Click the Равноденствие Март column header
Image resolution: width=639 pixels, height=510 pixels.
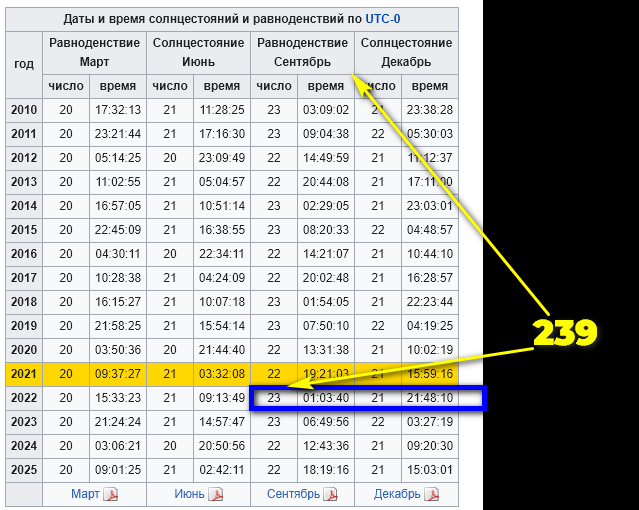(x=95, y=53)
